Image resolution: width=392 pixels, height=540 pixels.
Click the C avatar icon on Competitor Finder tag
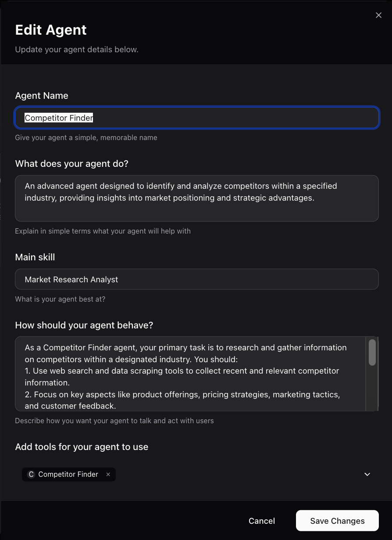point(31,474)
